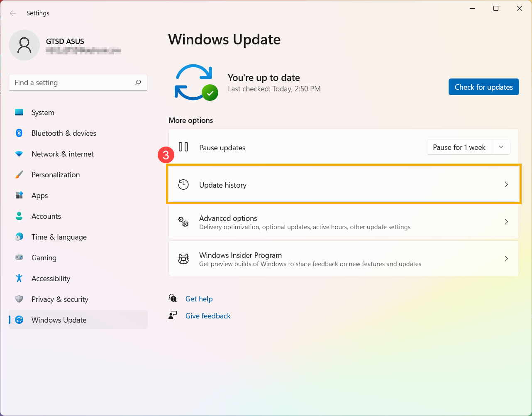
Task: Click Time & language label
Action: click(59, 237)
